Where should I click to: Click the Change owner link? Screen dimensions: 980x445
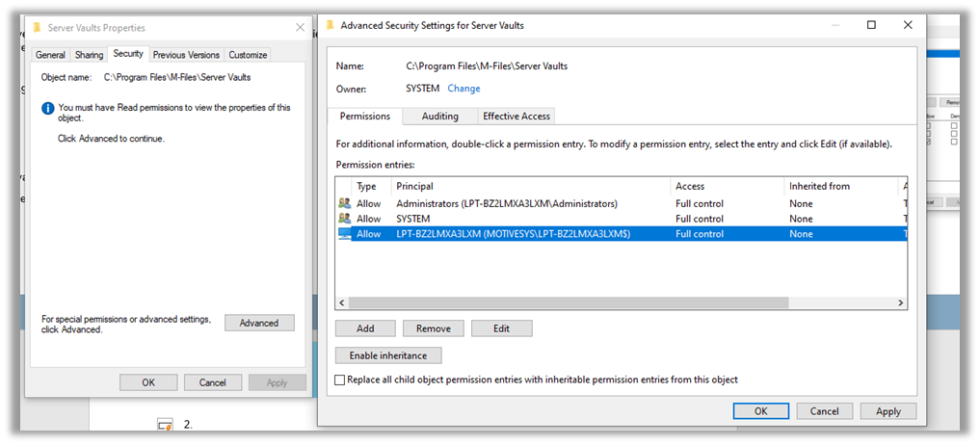[464, 88]
